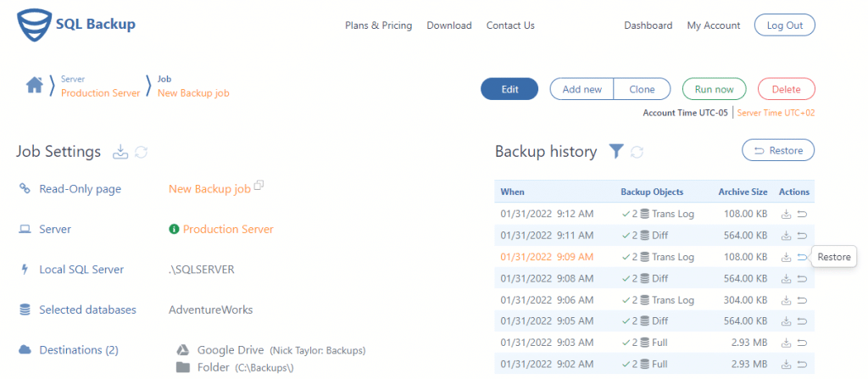Download the 9:03 AM Full backup
The width and height of the screenshot is (868, 379).
click(786, 343)
